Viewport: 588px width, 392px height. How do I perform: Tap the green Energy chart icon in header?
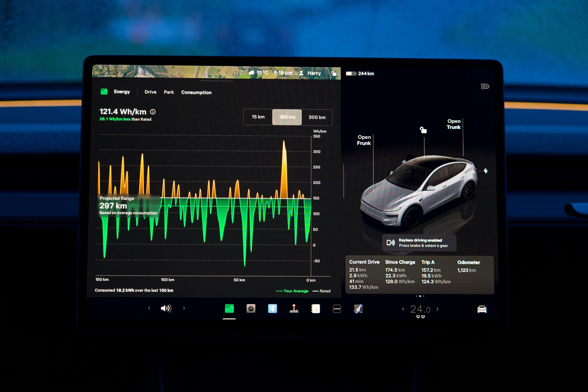(104, 92)
